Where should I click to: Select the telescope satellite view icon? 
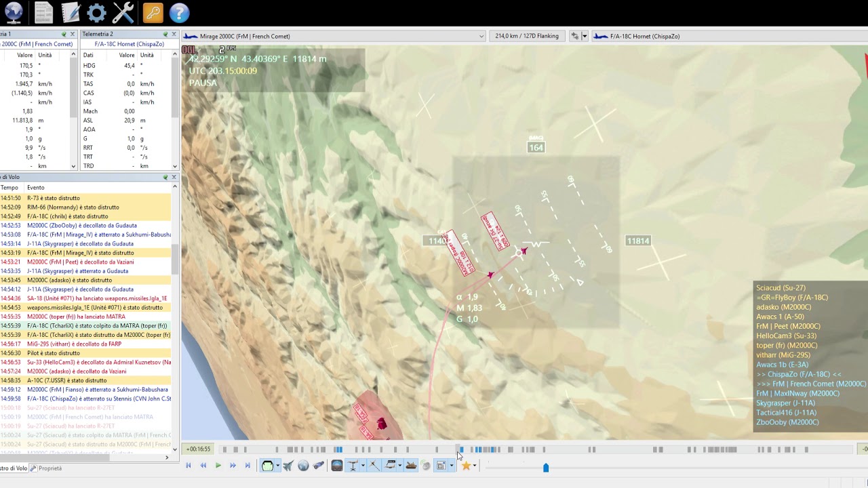[x=318, y=466]
